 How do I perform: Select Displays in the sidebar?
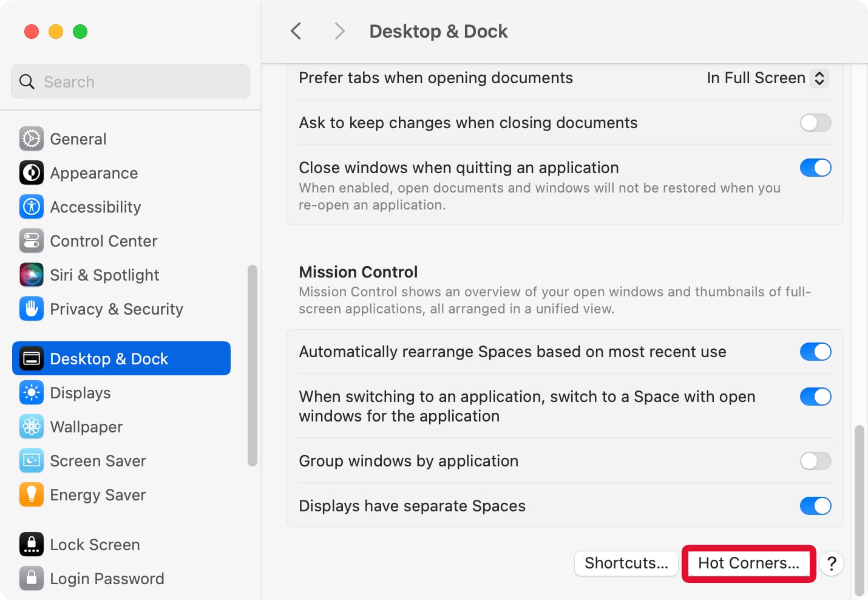[x=80, y=393]
